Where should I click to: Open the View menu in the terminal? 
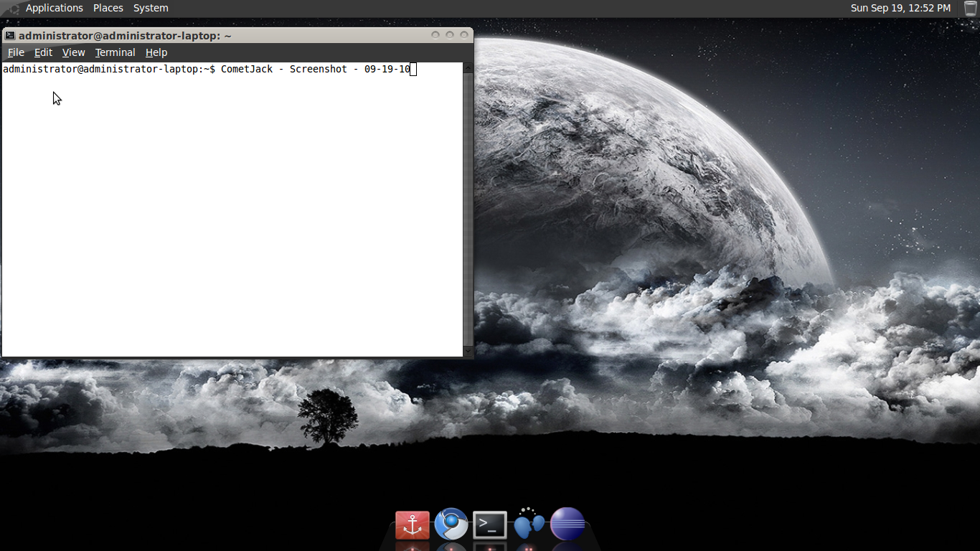pyautogui.click(x=72, y=52)
